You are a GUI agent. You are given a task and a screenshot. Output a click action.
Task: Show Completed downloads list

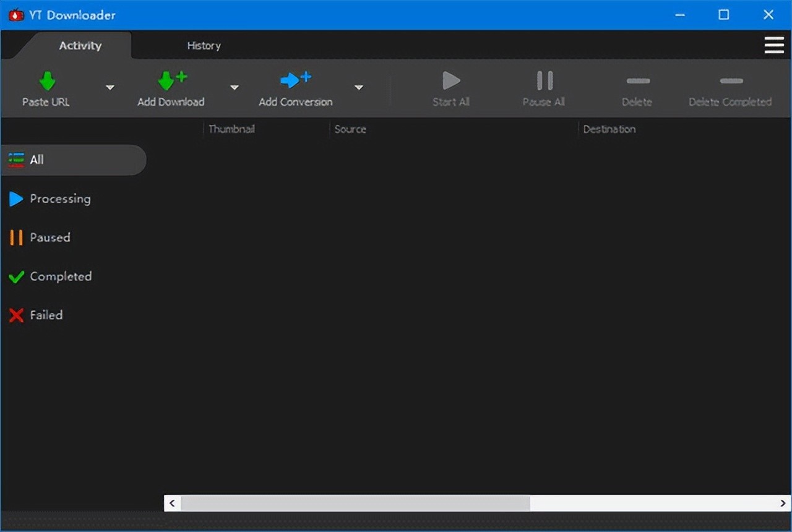pos(60,277)
